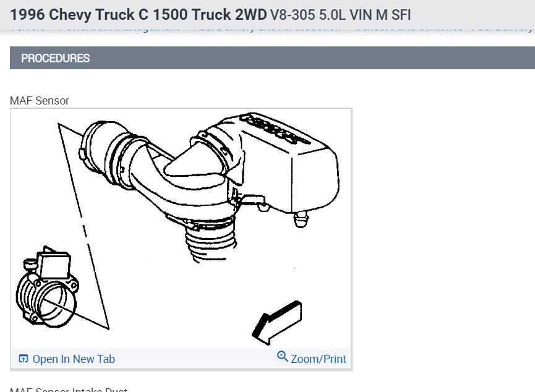
Task: Click the MAF sensor inset drawing at lower left
Action: tap(47, 288)
